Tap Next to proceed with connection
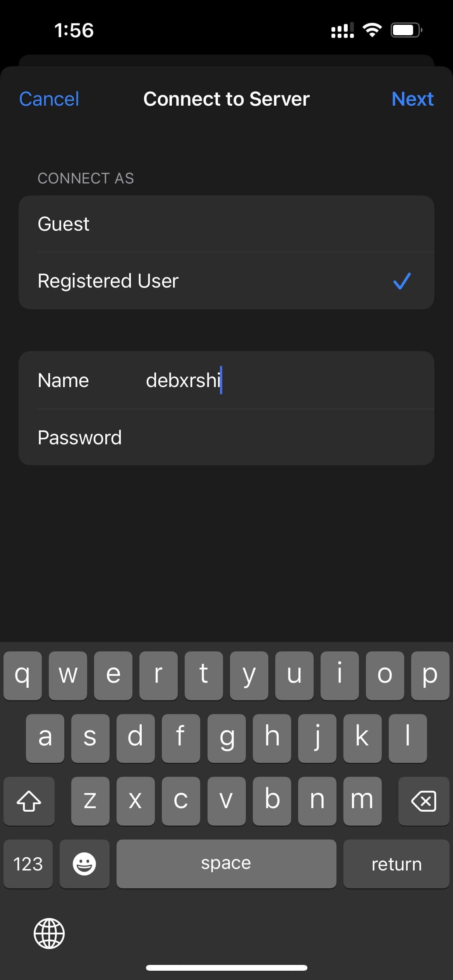453x980 pixels. coord(413,99)
